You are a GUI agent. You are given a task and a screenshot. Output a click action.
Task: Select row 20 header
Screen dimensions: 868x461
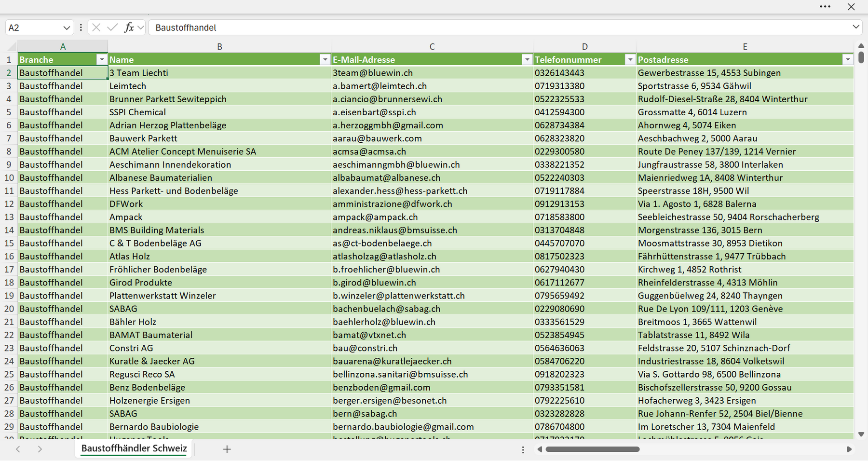[x=9, y=309]
